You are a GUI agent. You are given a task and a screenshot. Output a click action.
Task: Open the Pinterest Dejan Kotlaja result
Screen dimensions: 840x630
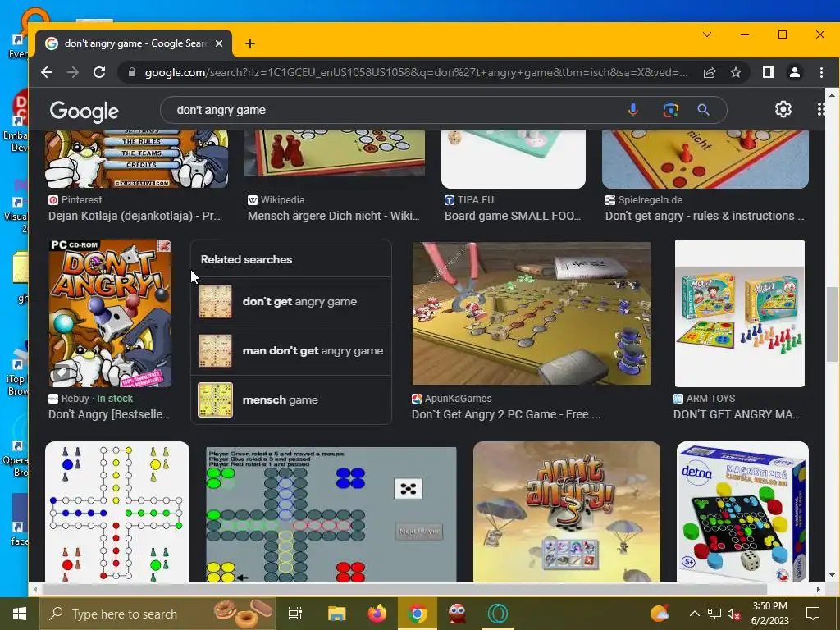click(134, 216)
